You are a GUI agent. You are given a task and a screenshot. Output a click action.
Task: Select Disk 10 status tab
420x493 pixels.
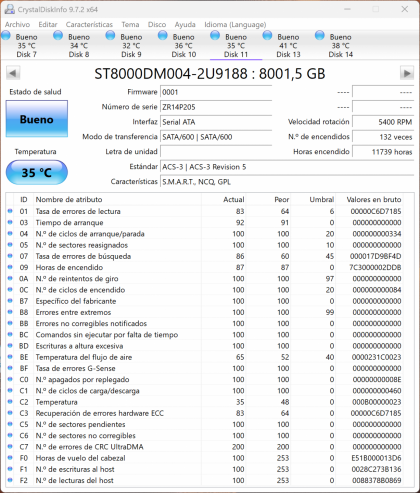(184, 45)
